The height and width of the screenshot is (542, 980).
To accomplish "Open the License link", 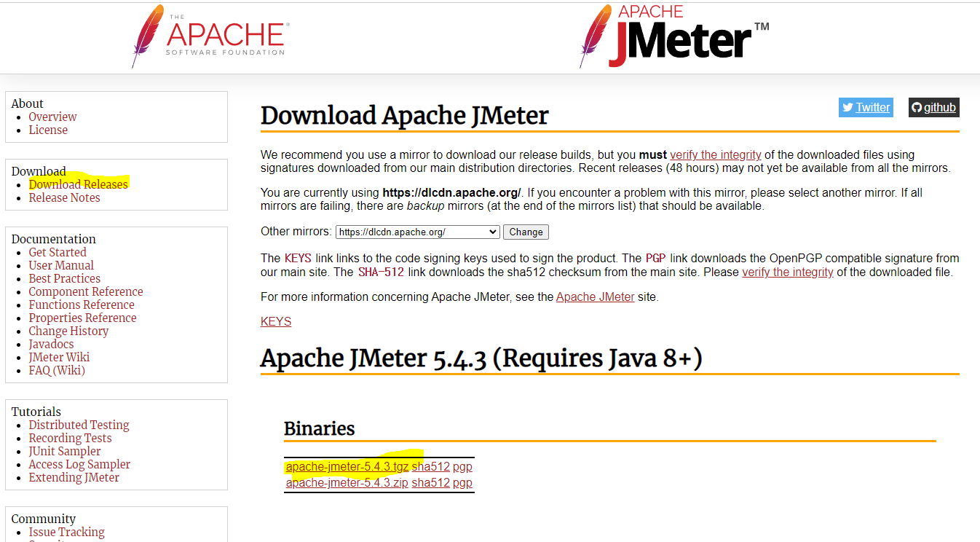I will tap(48, 130).
